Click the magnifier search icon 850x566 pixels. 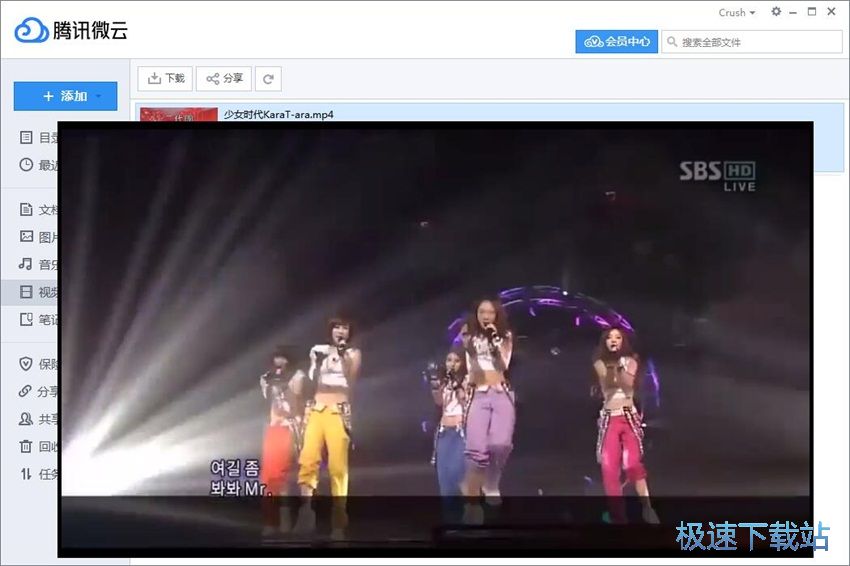point(672,42)
